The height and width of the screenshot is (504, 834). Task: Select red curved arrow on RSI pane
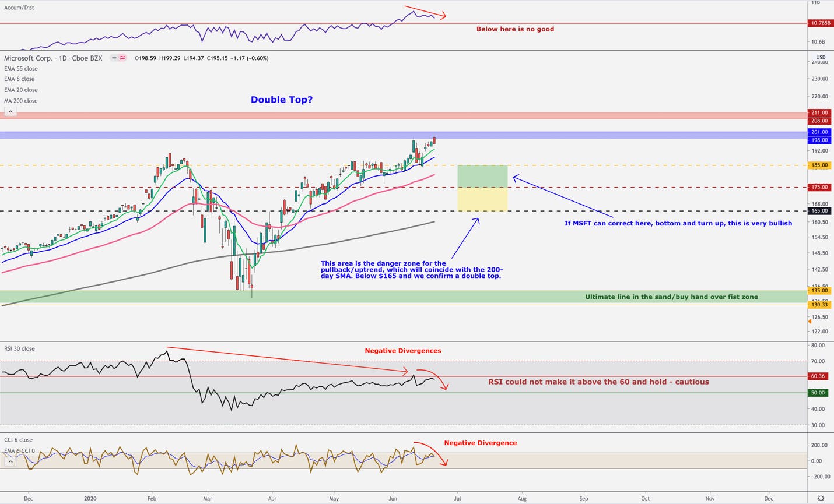coord(432,379)
